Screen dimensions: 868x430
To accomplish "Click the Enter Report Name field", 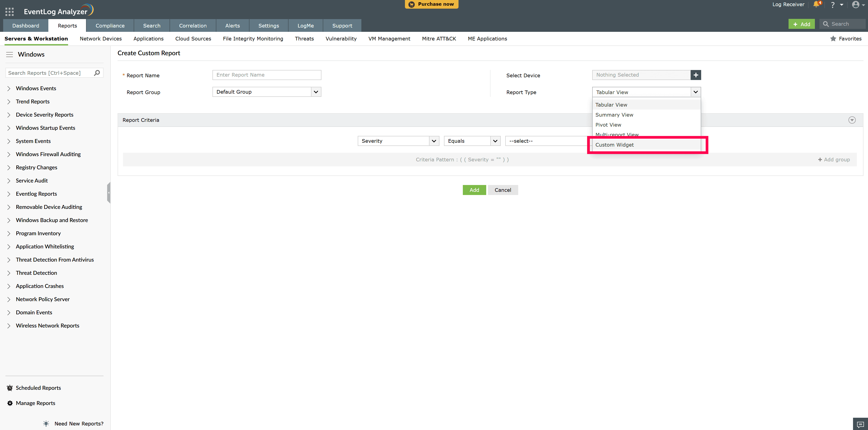I will click(x=266, y=75).
